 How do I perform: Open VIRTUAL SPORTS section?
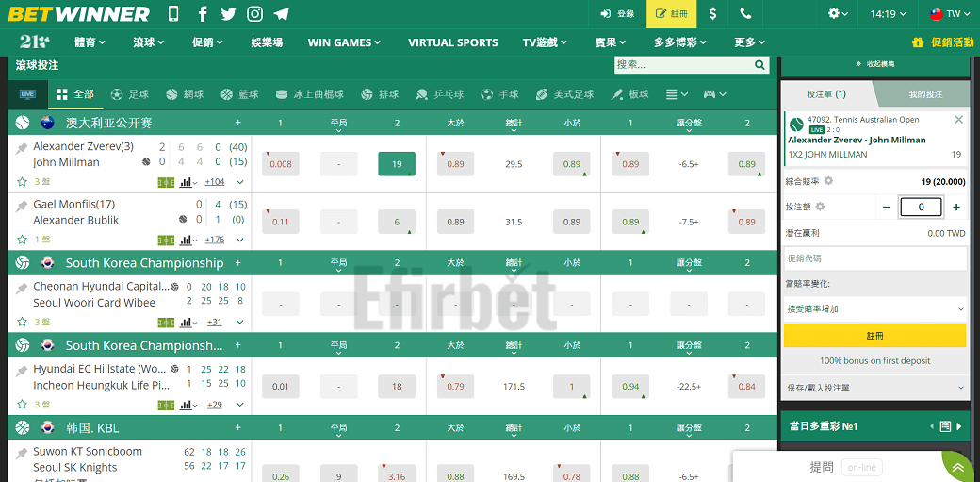[453, 42]
